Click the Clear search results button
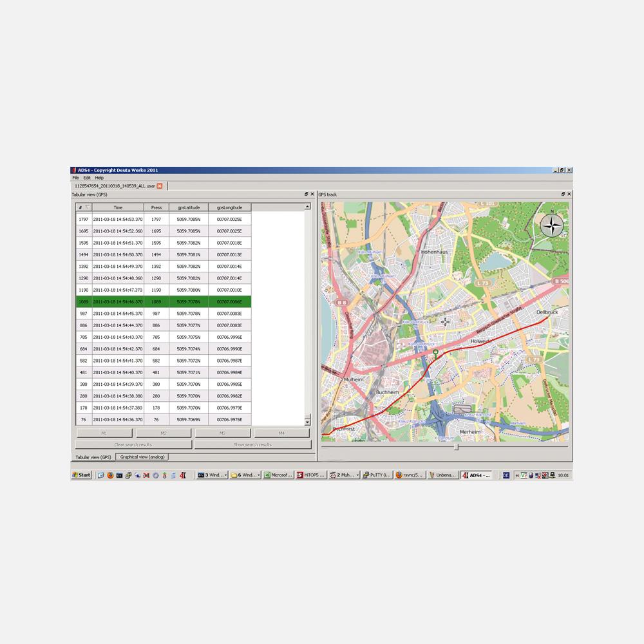 click(133, 444)
